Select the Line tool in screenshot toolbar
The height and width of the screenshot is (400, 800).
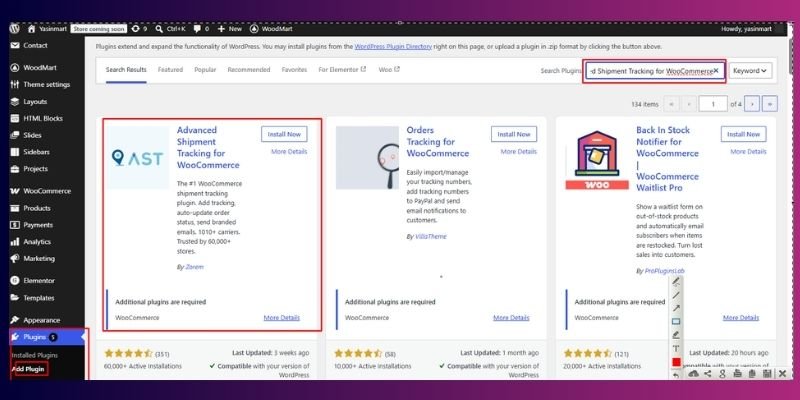point(676,295)
